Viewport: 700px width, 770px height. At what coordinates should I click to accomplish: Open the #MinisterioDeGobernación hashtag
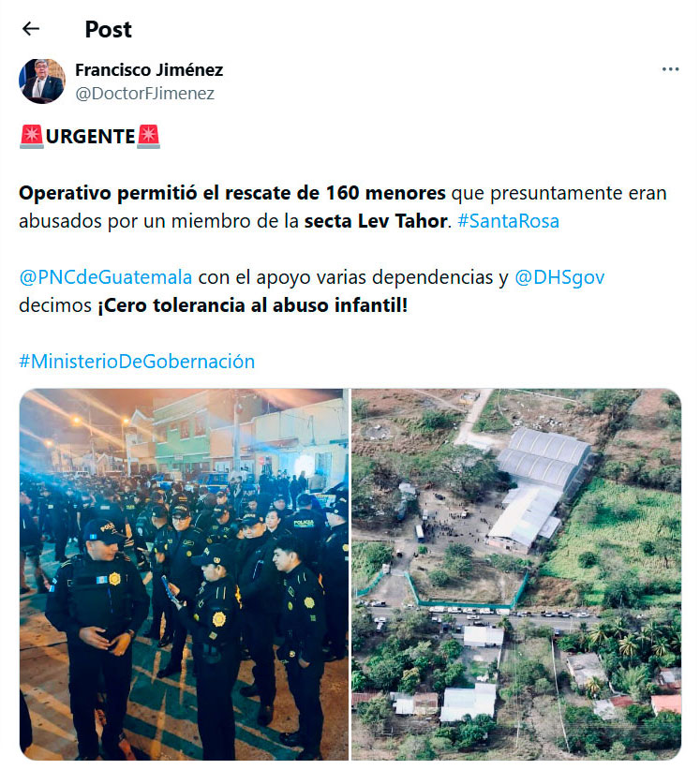coord(137,362)
